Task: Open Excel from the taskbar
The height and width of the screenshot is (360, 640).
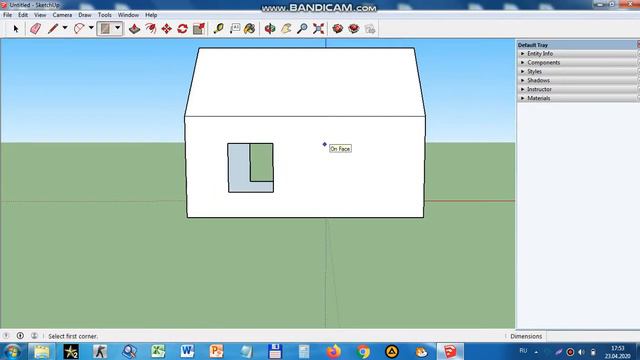Action: coord(158,351)
